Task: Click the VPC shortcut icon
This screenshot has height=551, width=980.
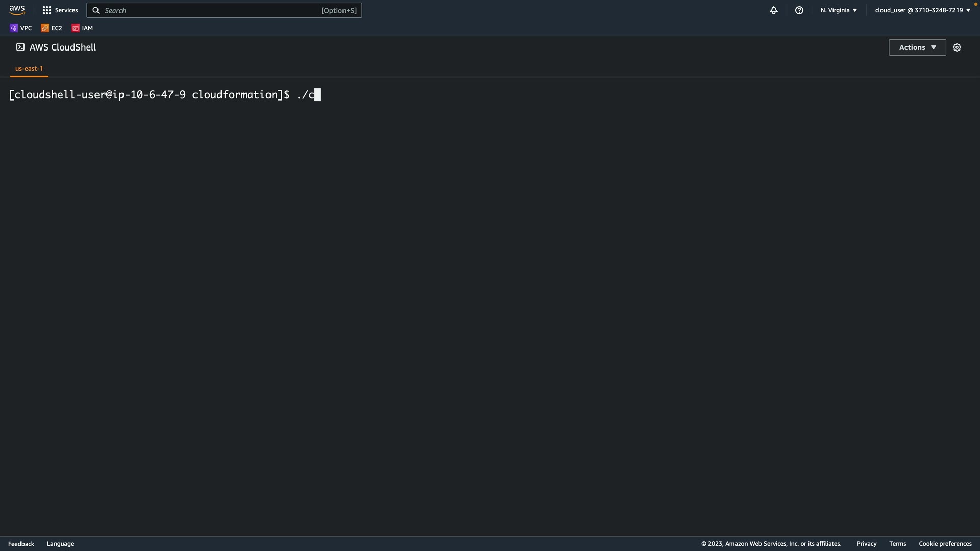Action: click(x=14, y=28)
